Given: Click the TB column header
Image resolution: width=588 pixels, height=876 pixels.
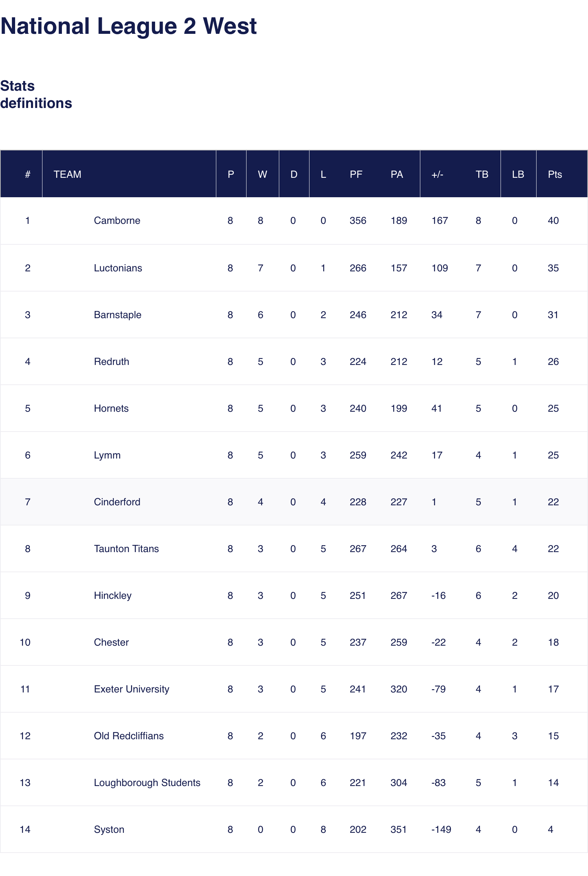Looking at the screenshot, I should [482, 175].
